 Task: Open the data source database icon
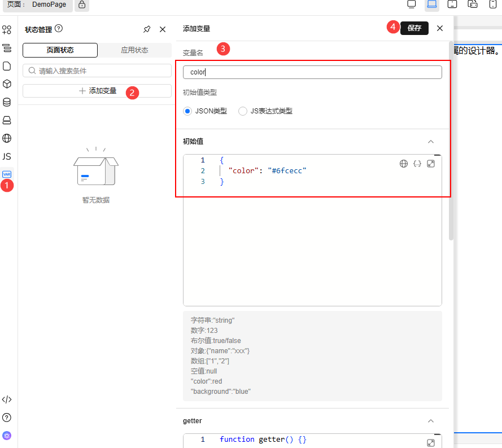click(x=7, y=102)
